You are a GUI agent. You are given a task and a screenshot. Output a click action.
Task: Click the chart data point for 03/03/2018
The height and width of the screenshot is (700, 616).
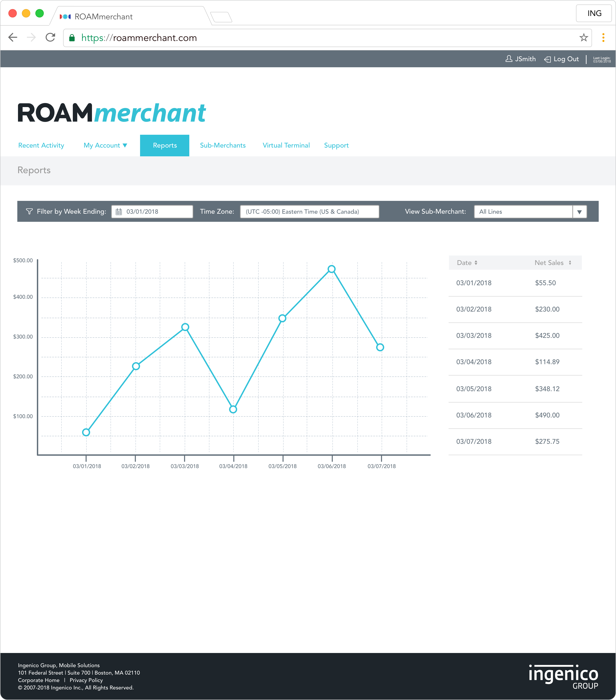click(185, 327)
